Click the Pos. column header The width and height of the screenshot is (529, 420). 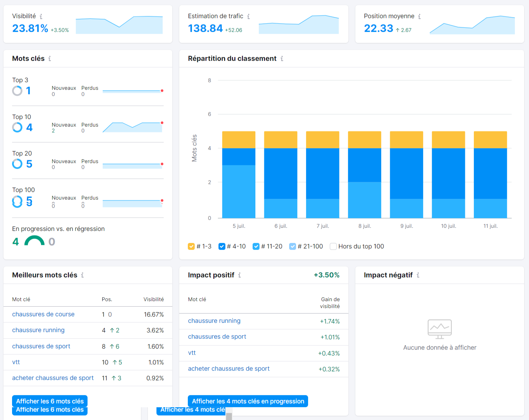click(x=107, y=300)
